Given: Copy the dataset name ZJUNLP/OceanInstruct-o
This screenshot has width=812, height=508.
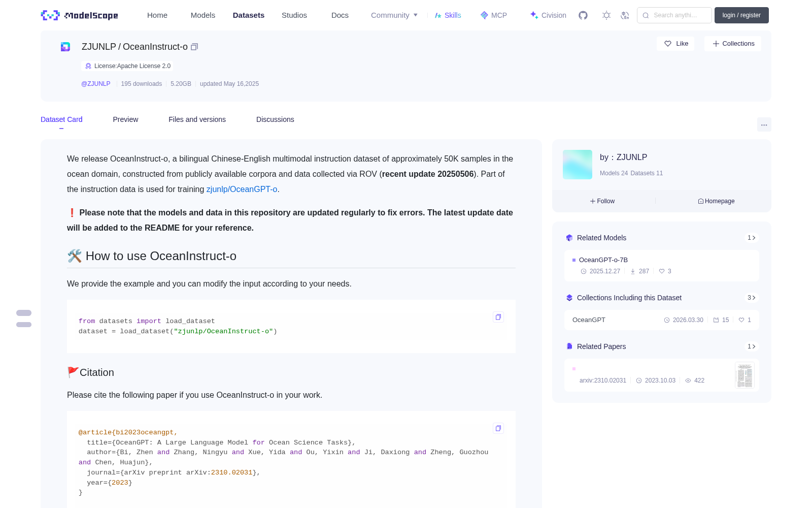Looking at the screenshot, I should (x=194, y=47).
